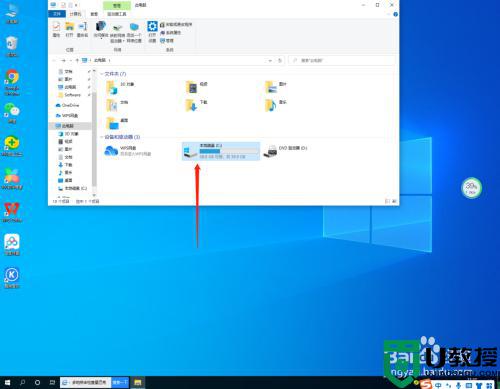The image size is (500, 389).
Task: Select the WPS cloud drive item
Action: click(128, 151)
